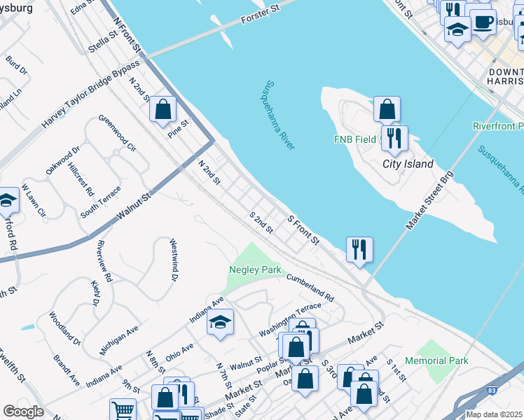Click the graduation cap marker near downtown
Screen dimensions: 524x420
point(457,30)
